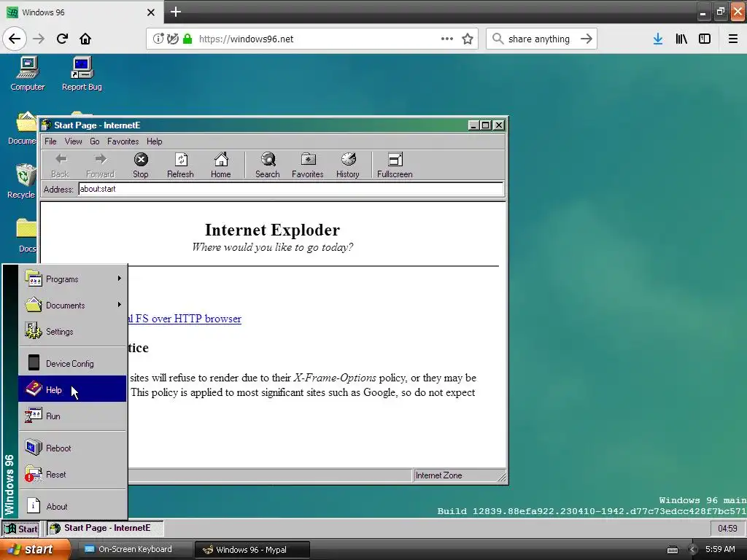The width and height of the screenshot is (747, 560).
Task: Open Search in InternetE toolbar
Action: 267,166
